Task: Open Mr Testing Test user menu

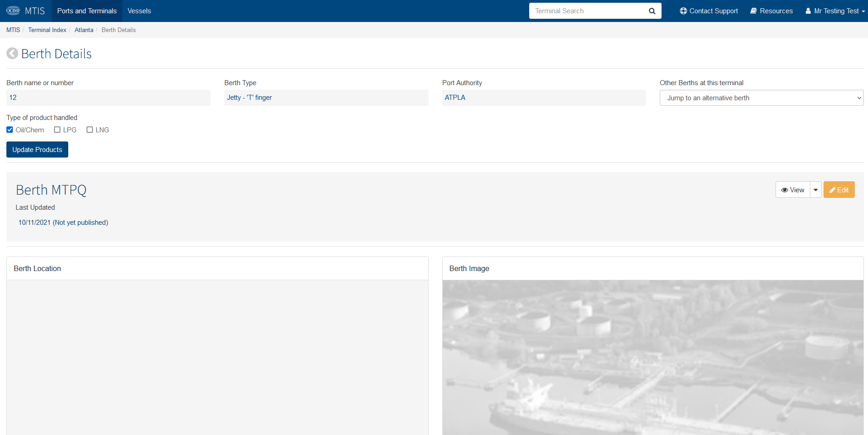Action: (835, 11)
